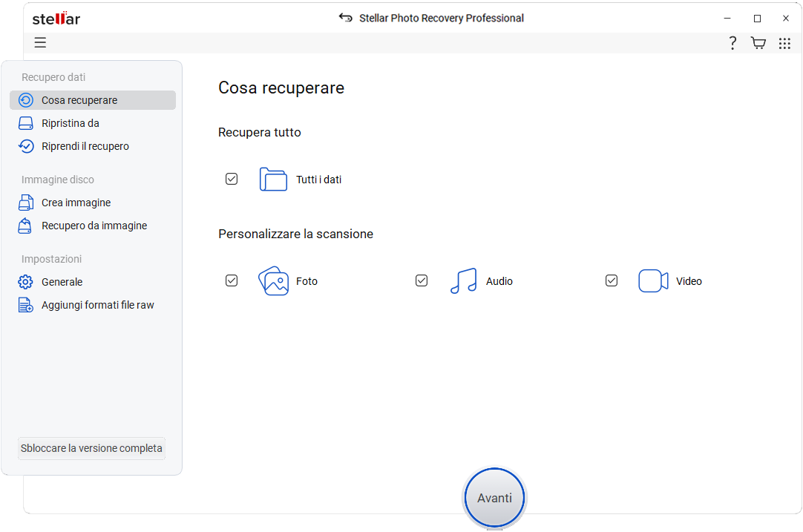The image size is (803, 532).
Task: Click the Generale gear icon
Action: [x=26, y=282]
